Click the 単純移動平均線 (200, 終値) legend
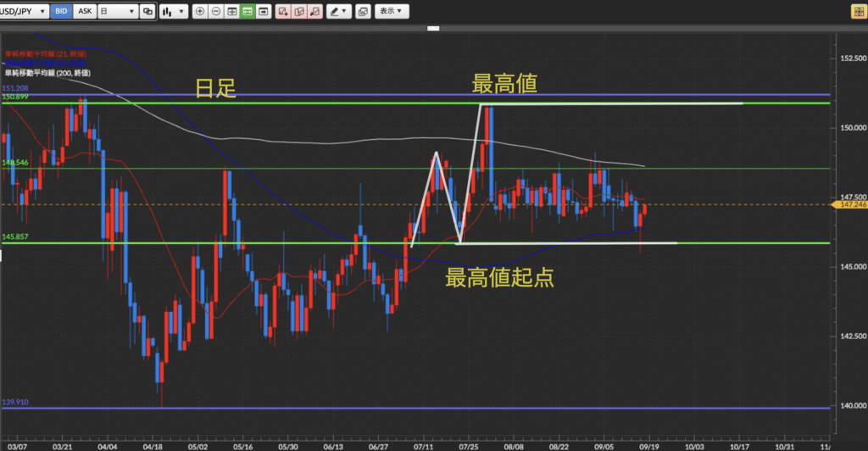Screen dimensions: 868x451 click(x=47, y=73)
